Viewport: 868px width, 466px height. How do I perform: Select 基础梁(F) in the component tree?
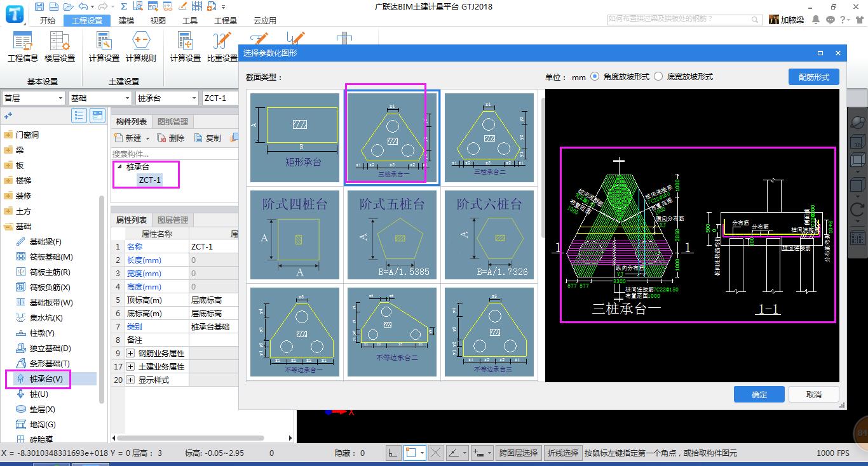(46, 242)
